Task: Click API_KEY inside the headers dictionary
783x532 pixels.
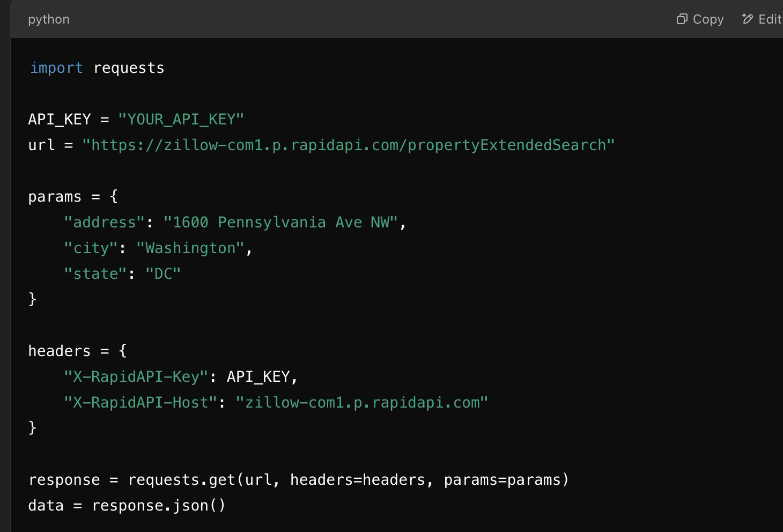Action: [258, 376]
